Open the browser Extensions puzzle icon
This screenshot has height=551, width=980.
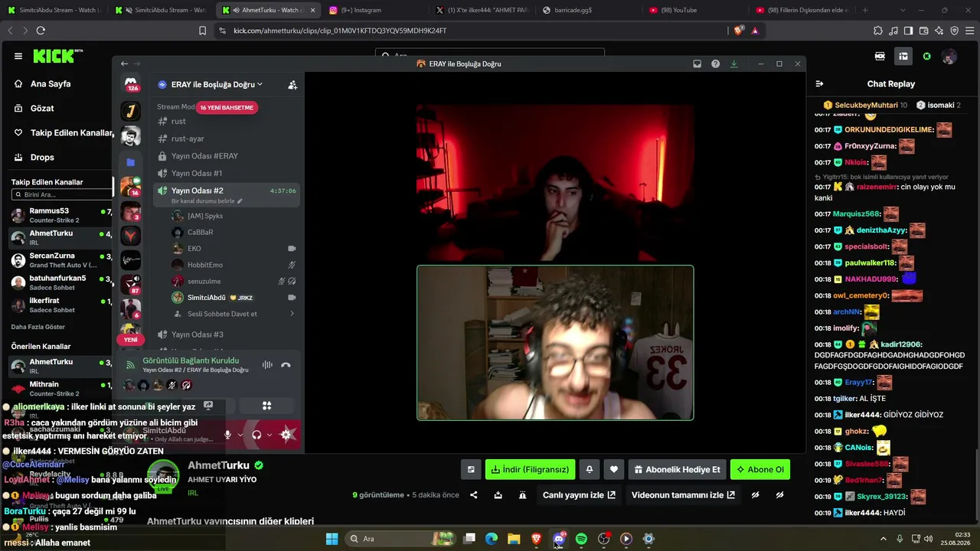pyautogui.click(x=878, y=31)
